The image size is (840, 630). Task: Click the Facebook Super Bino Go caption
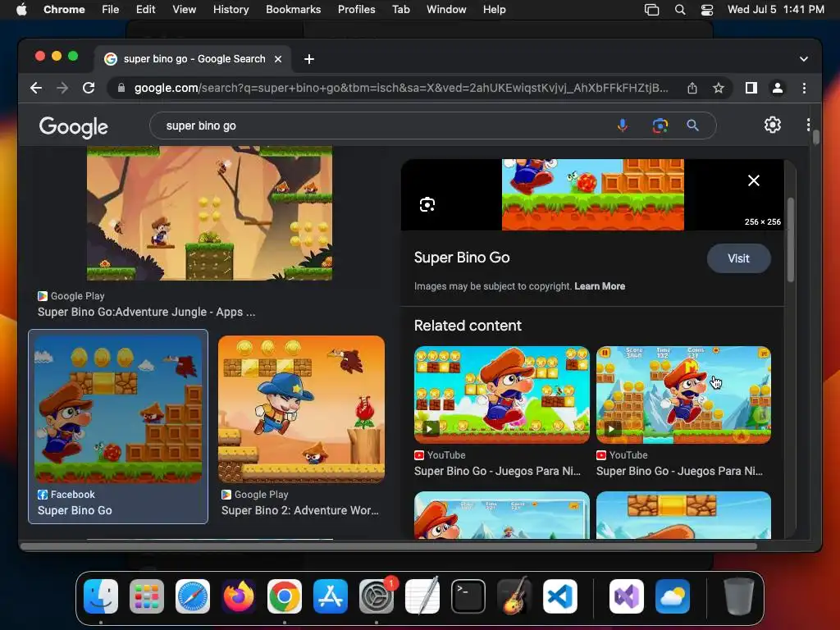(x=75, y=510)
